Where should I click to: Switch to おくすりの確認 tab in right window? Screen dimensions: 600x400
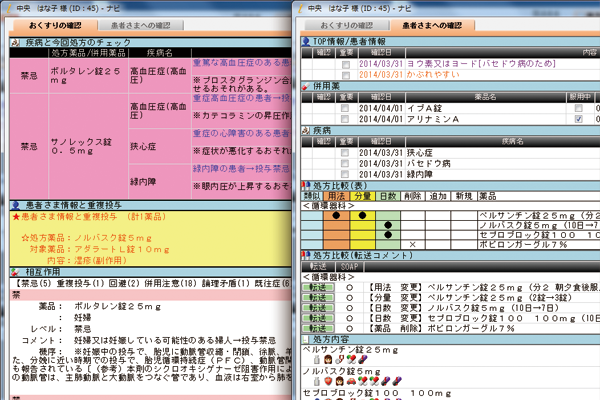[347, 25]
